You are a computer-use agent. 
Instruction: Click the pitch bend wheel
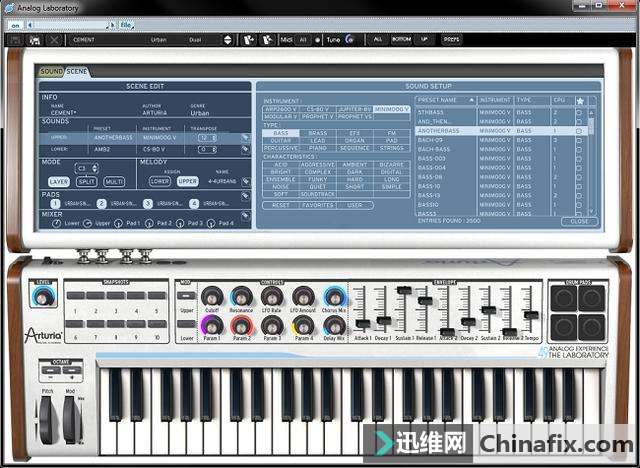coord(47,420)
